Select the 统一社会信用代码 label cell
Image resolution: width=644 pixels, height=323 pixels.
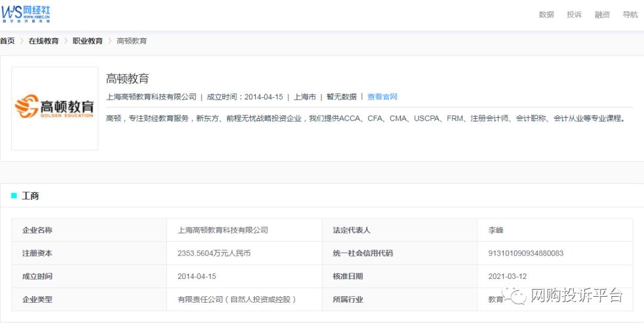pos(400,253)
